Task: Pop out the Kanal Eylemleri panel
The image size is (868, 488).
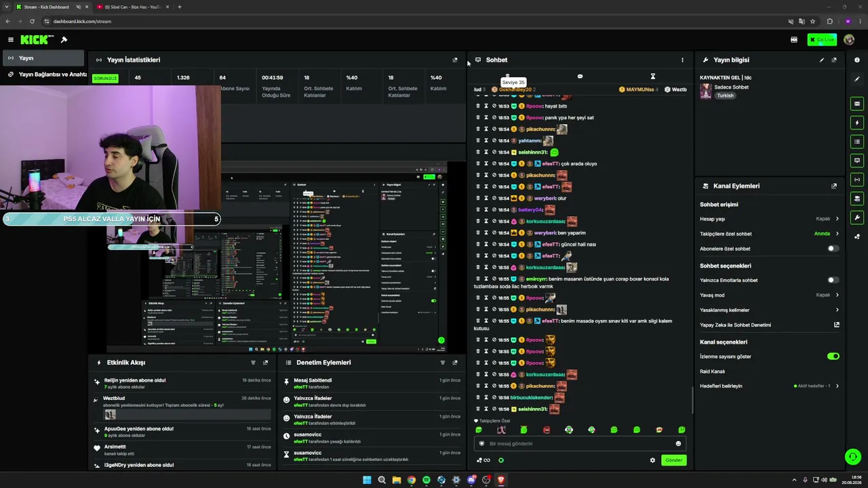Action: coord(834,186)
